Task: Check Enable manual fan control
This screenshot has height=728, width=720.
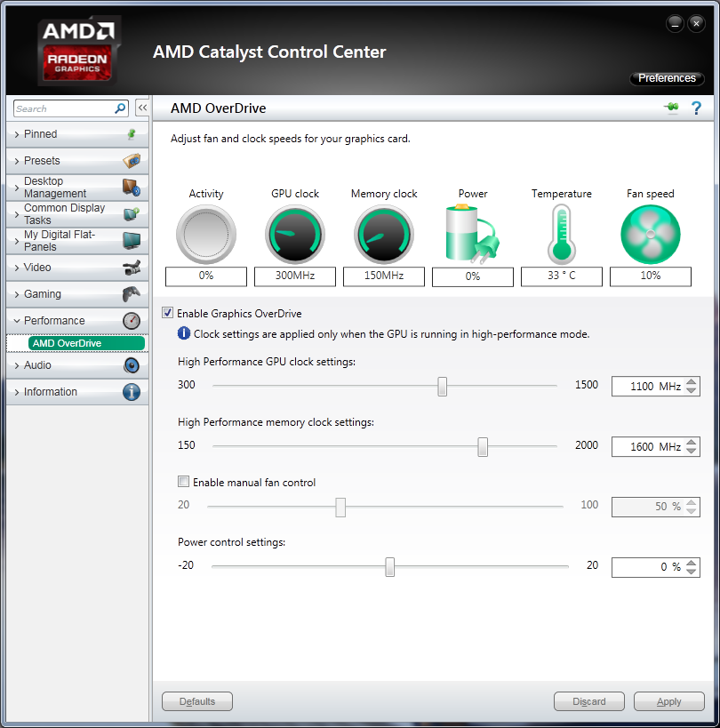Action: coord(183,482)
